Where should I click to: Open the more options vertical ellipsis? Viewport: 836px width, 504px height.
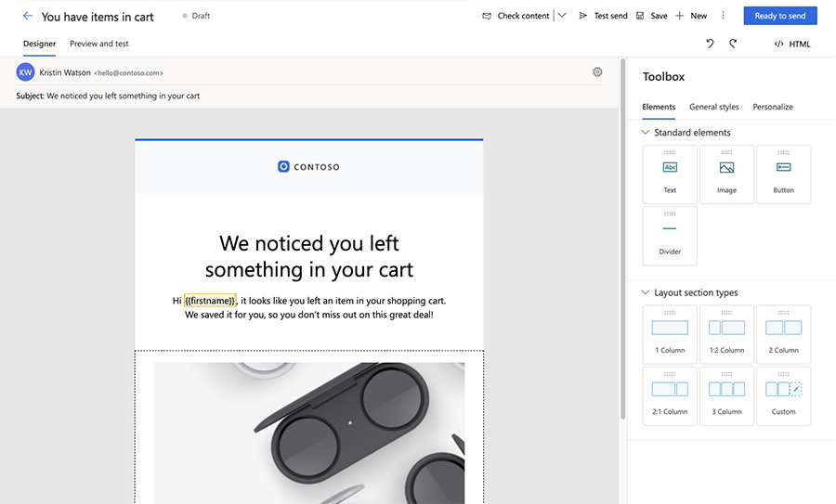723,16
